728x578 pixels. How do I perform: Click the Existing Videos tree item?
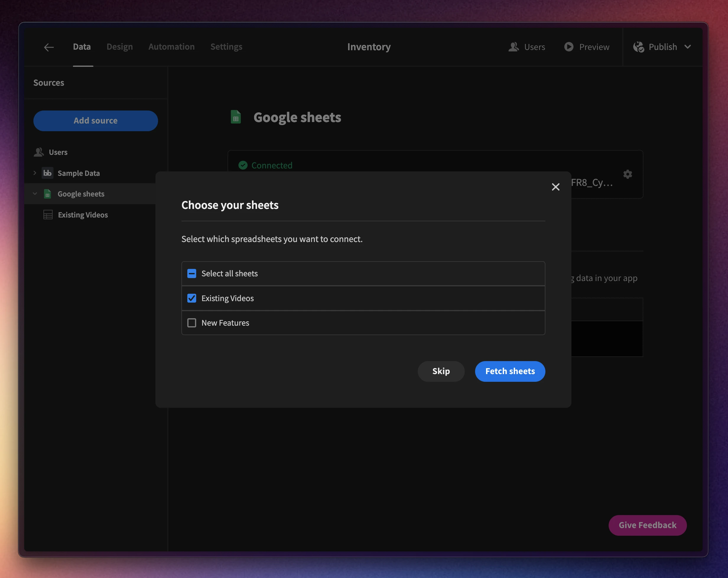pyautogui.click(x=83, y=215)
